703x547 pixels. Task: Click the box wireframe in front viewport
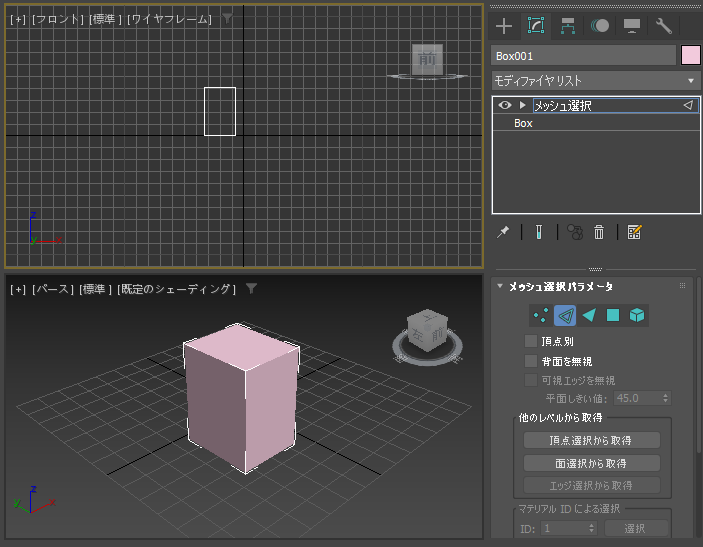pos(220,111)
